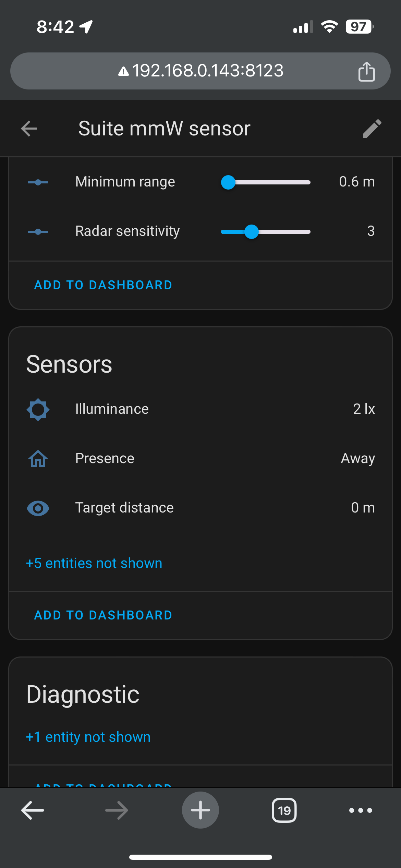
Task: Expand the +5 entities not shown list
Action: point(94,563)
